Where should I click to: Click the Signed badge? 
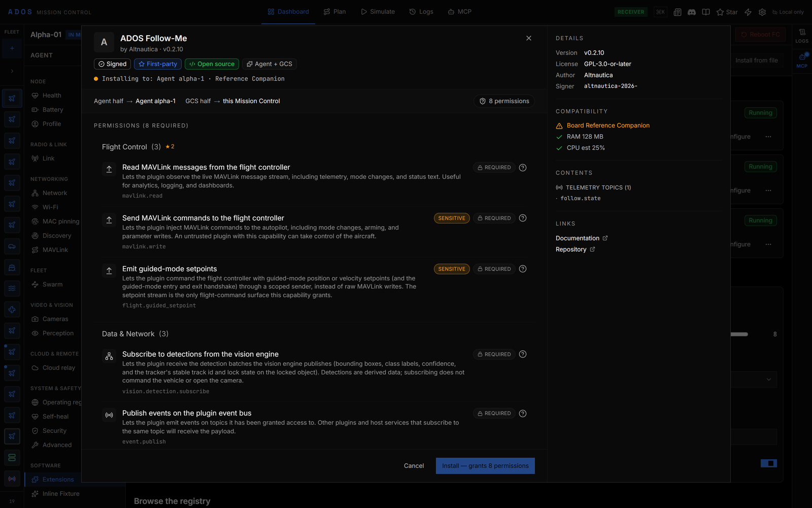112,64
